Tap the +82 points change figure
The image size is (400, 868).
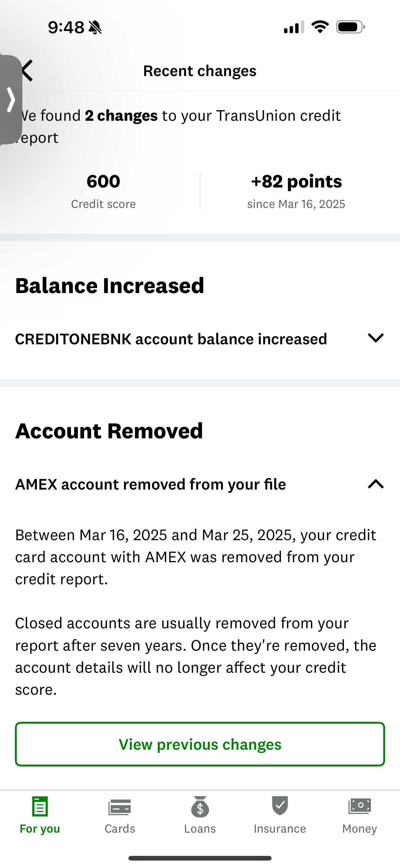[296, 182]
